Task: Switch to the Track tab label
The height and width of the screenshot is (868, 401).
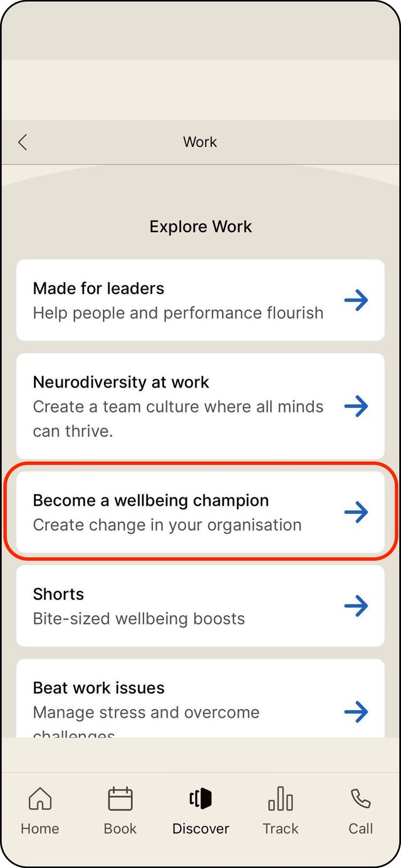Action: tap(281, 829)
